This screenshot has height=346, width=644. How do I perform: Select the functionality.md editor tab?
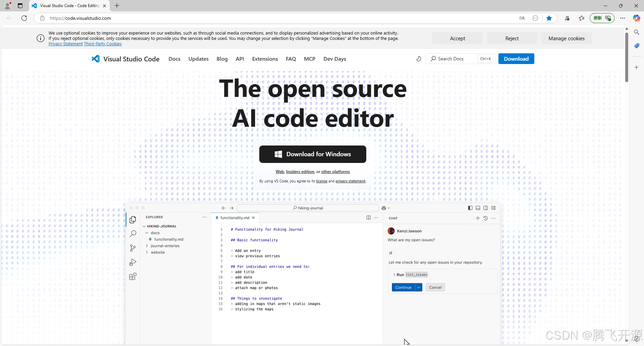[x=235, y=218]
